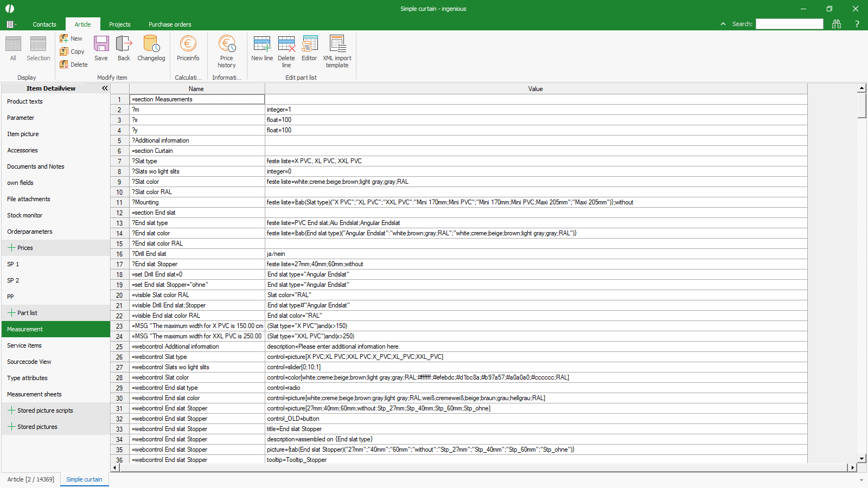Show the Price history
868x488 pixels.
(227, 51)
